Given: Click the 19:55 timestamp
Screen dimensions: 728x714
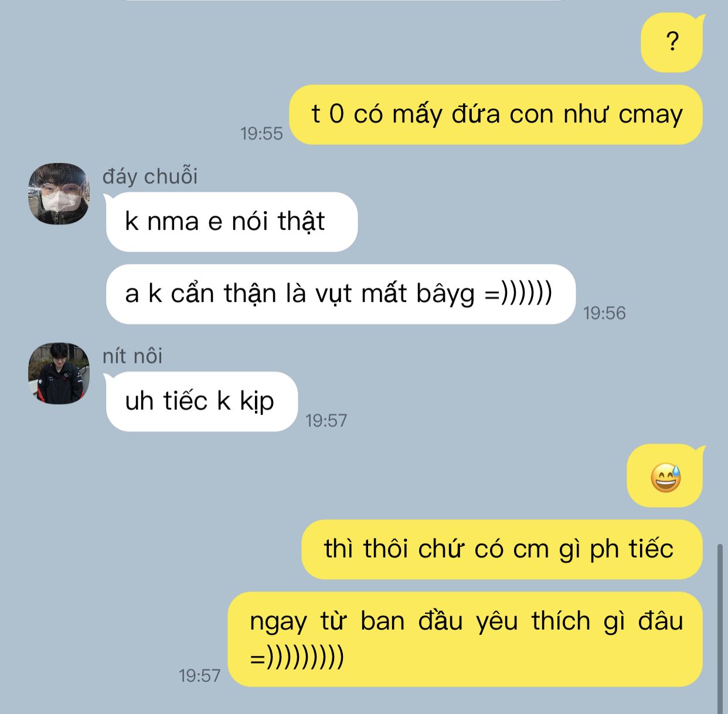Looking at the screenshot, I should [261, 134].
